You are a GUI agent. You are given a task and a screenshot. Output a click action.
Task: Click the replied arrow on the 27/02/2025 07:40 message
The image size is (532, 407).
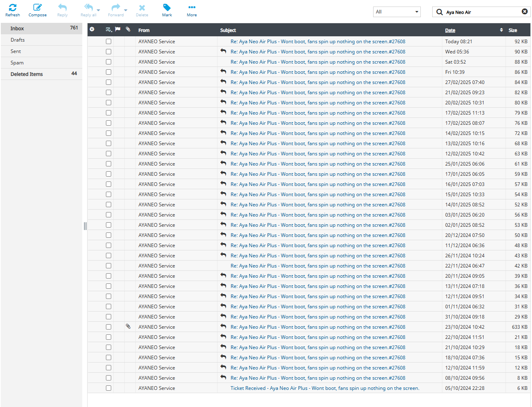click(x=223, y=82)
